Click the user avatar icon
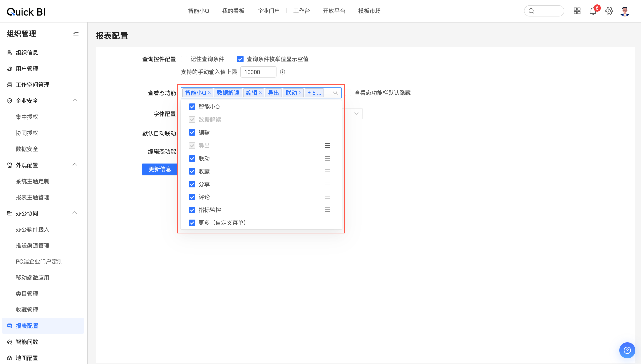The width and height of the screenshot is (641, 364). pyautogui.click(x=625, y=11)
